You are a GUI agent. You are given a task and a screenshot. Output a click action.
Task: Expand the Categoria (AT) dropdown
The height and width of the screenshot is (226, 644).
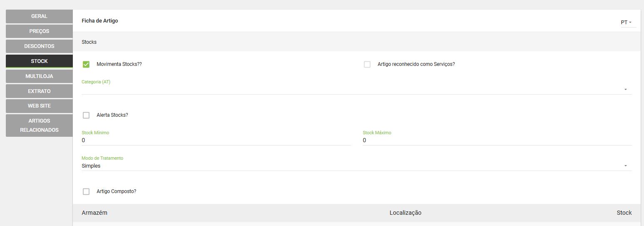tap(357, 89)
